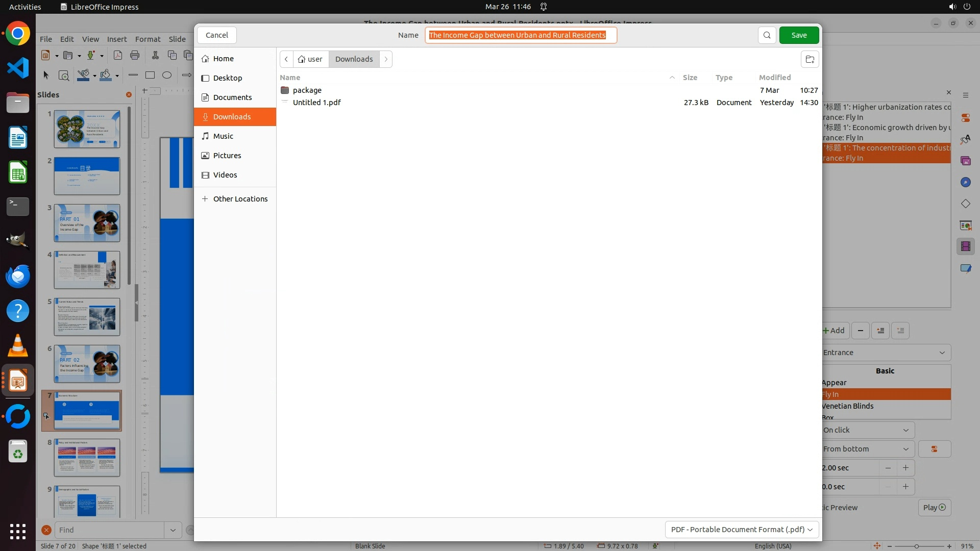Click Export as PDF toolbar icon
The height and width of the screenshot is (551, 980).
pyautogui.click(x=118, y=55)
